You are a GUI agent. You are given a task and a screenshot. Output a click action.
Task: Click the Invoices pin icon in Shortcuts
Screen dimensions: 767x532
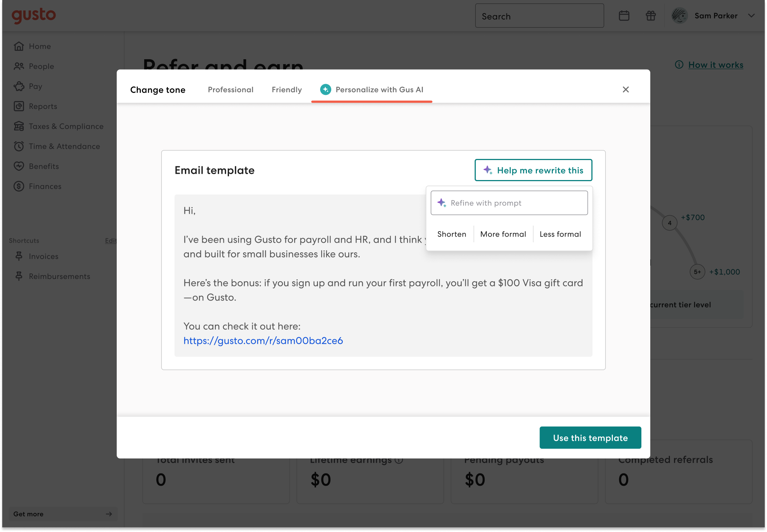click(x=19, y=256)
